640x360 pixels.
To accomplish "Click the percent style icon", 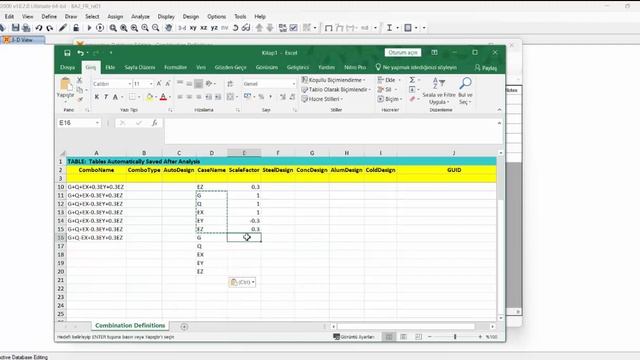I will (261, 97).
